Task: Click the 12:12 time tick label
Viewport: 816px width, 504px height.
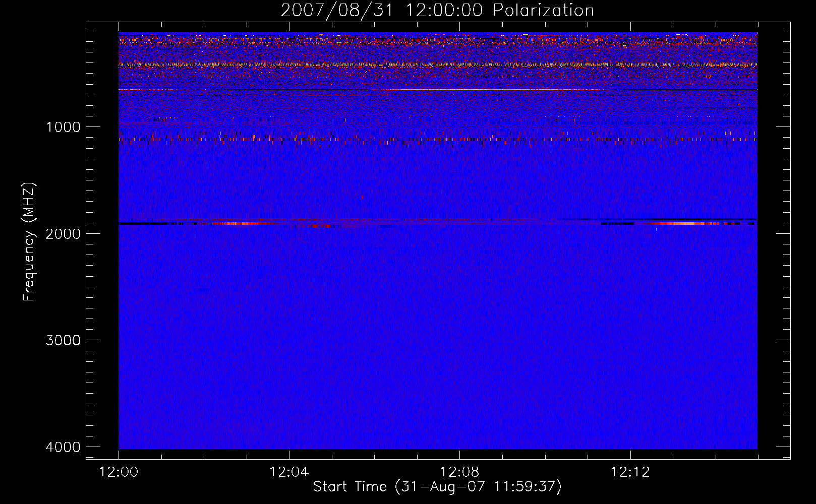Action: pos(630,472)
